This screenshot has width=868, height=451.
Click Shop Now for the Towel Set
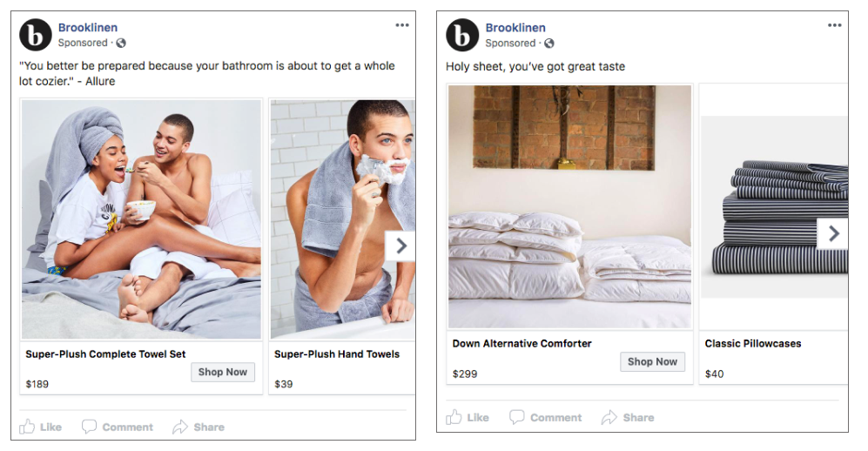(223, 372)
